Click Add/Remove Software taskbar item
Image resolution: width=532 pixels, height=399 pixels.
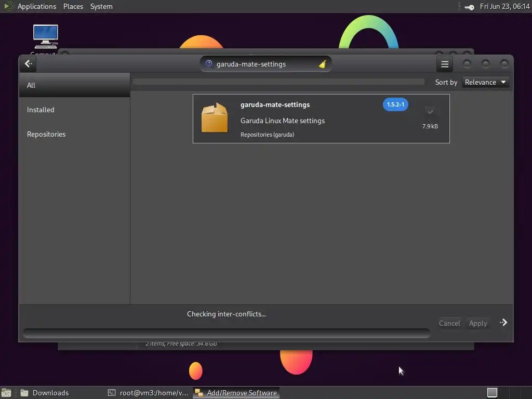pyautogui.click(x=236, y=393)
